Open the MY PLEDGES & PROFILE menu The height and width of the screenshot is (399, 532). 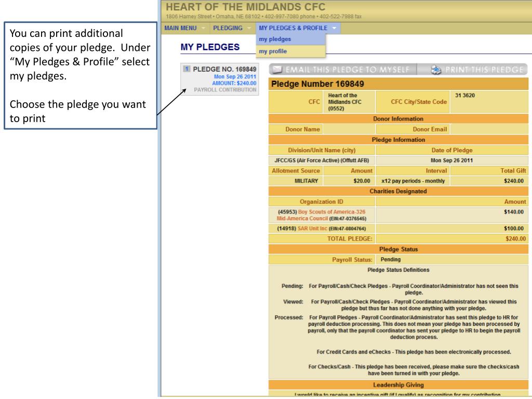tap(293, 28)
